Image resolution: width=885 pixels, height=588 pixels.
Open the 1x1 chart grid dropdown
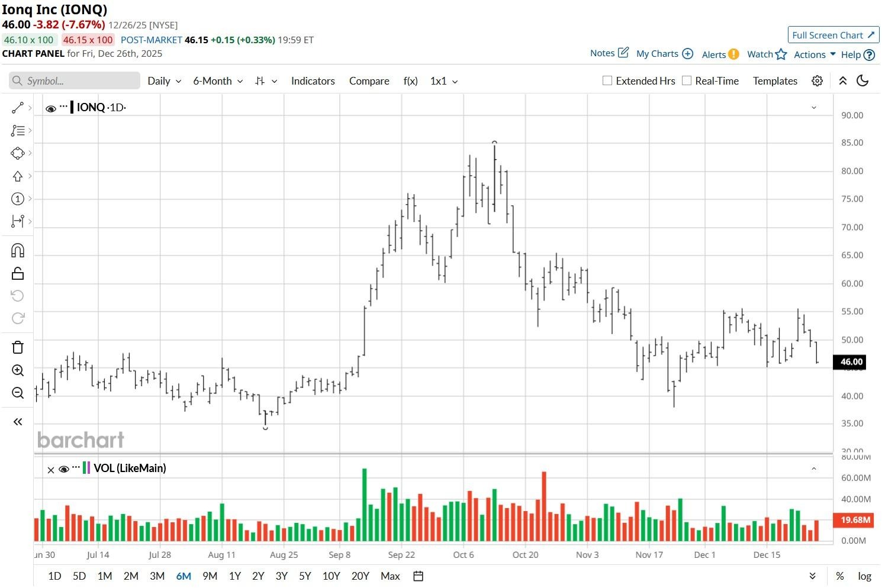[444, 81]
